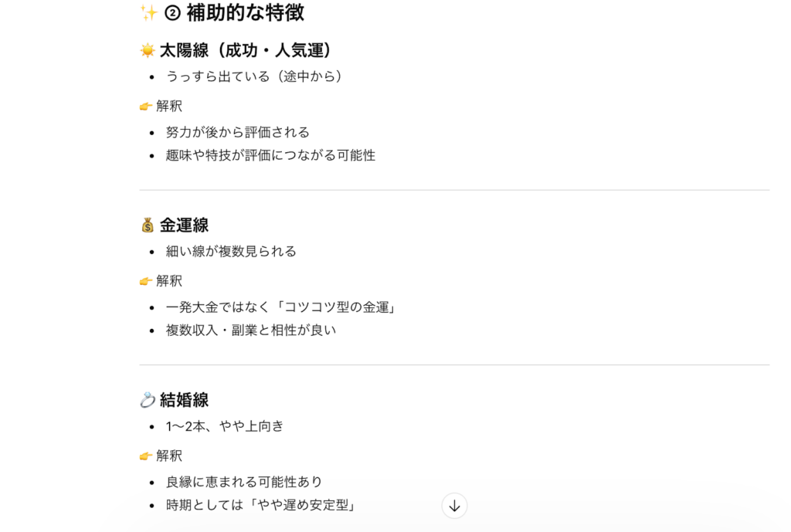Click the ring icon next to 結婚線

pyautogui.click(x=146, y=399)
